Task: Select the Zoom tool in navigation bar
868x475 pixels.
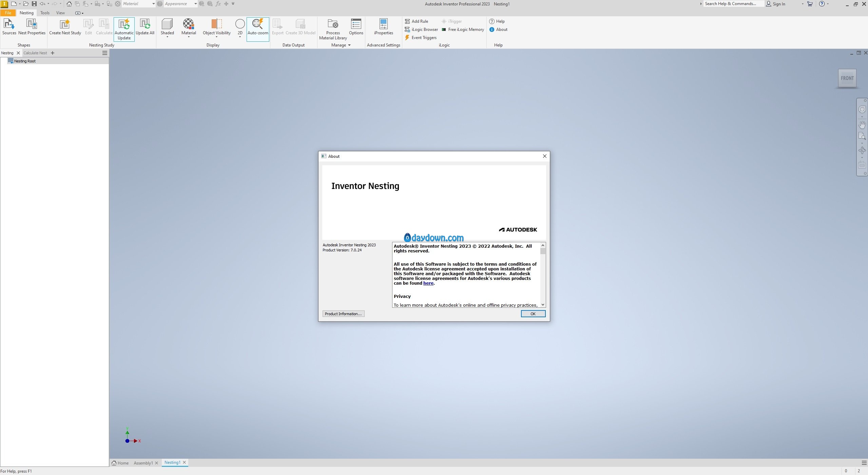Action: (x=862, y=136)
